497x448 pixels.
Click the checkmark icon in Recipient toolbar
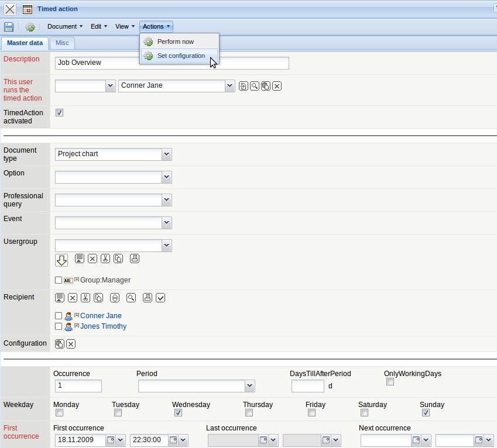point(160,298)
